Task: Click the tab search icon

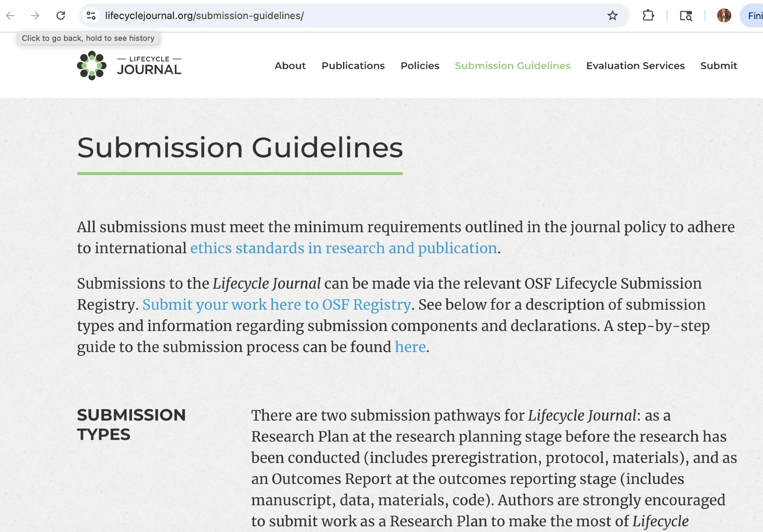Action: (686, 16)
